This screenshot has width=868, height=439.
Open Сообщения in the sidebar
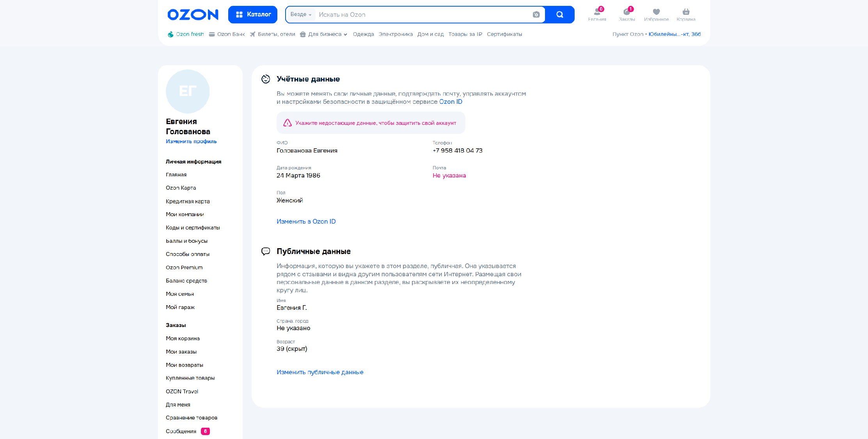click(181, 431)
